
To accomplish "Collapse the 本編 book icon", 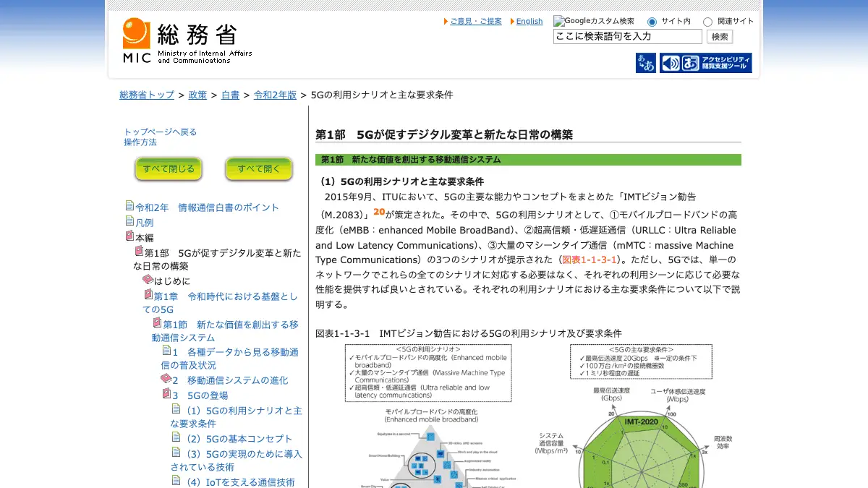I will pyautogui.click(x=129, y=236).
